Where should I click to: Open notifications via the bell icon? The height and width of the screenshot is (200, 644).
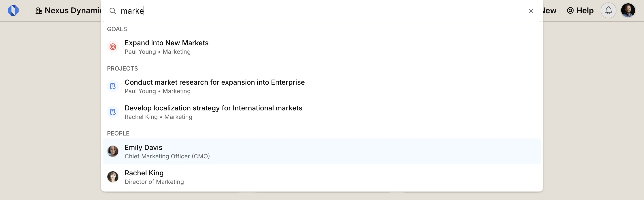click(x=608, y=10)
